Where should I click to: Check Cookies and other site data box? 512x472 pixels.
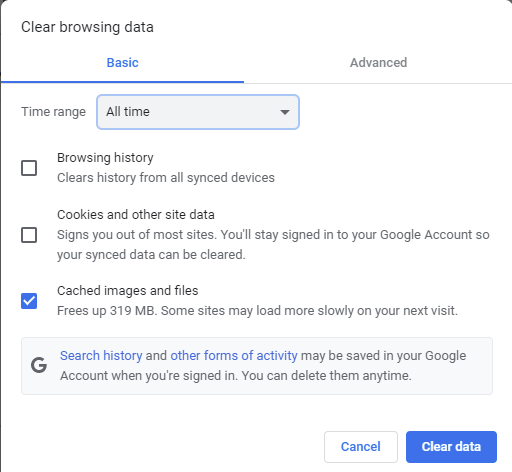pyautogui.click(x=29, y=235)
